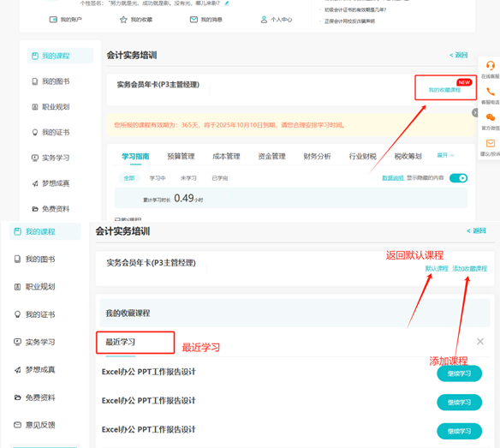Switch to the 财务分析 tab
This screenshot has height=448, width=500.
318,157
